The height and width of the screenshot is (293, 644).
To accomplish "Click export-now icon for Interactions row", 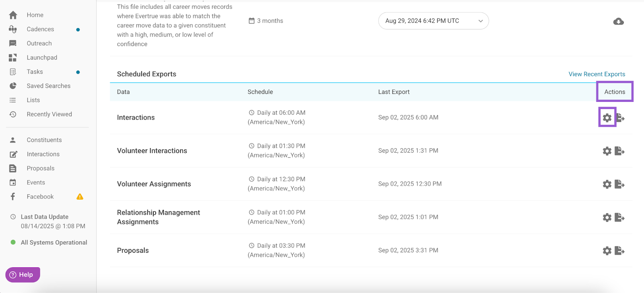I will (x=620, y=118).
